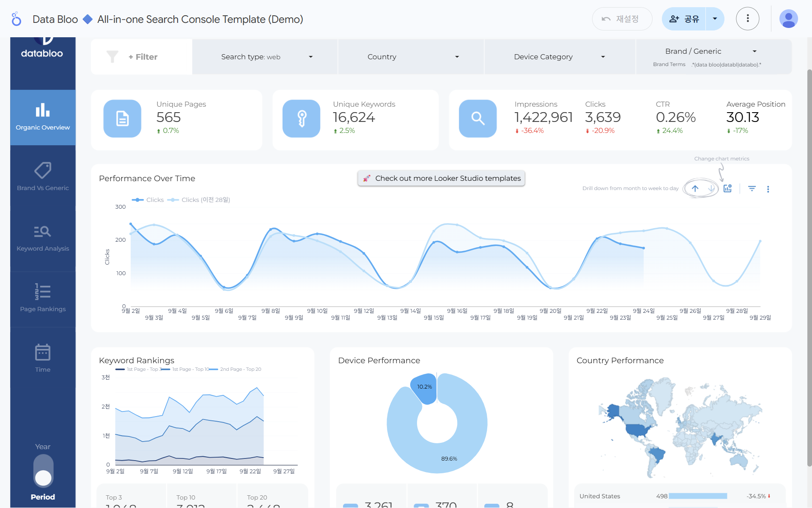Open the top bar more options menu
The height and width of the screenshot is (508, 812).
747,19
